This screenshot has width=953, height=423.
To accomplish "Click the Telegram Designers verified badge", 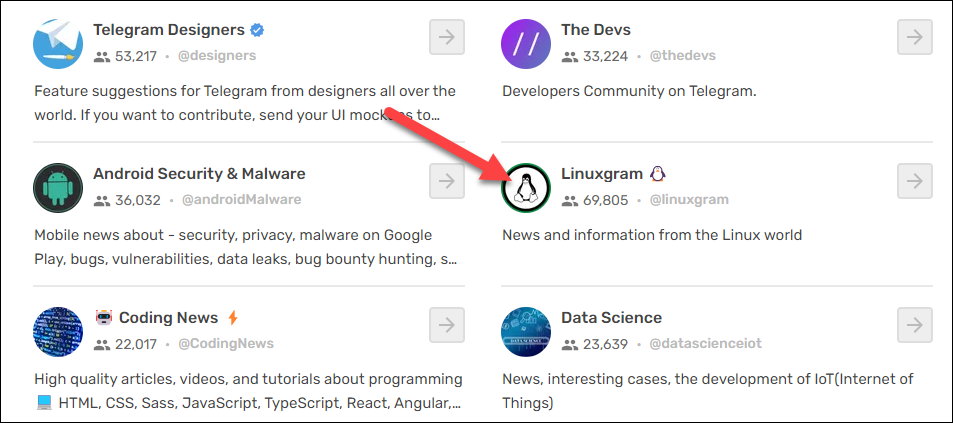I will (x=257, y=30).
